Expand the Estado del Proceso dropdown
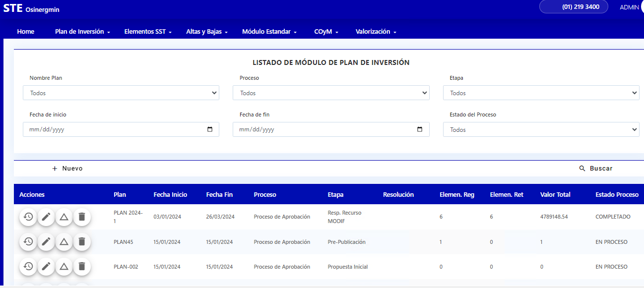This screenshot has width=644, height=288. pos(541,129)
